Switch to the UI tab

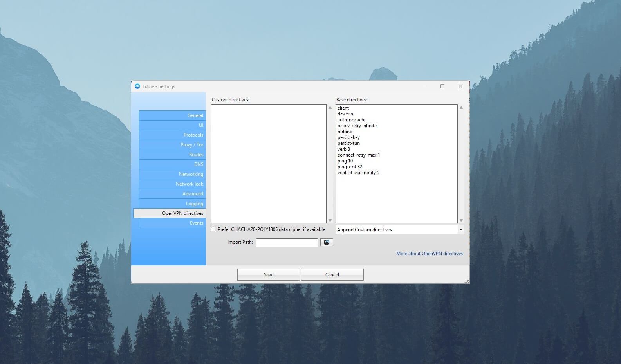172,125
